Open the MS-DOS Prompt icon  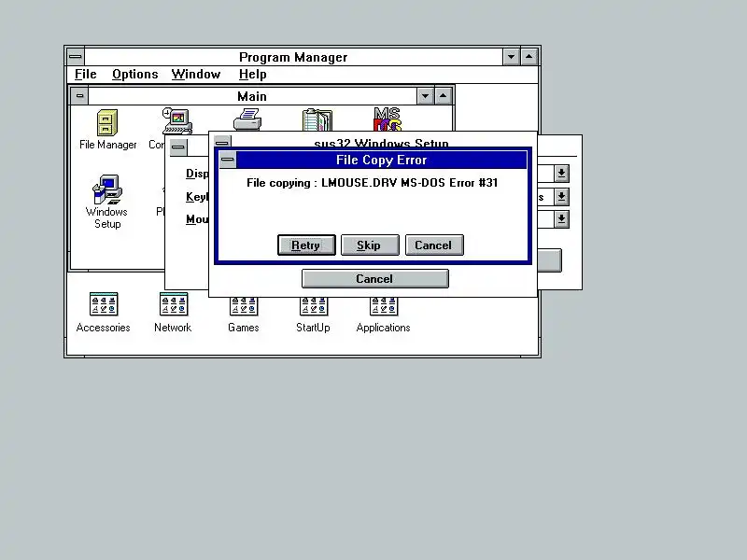(387, 119)
